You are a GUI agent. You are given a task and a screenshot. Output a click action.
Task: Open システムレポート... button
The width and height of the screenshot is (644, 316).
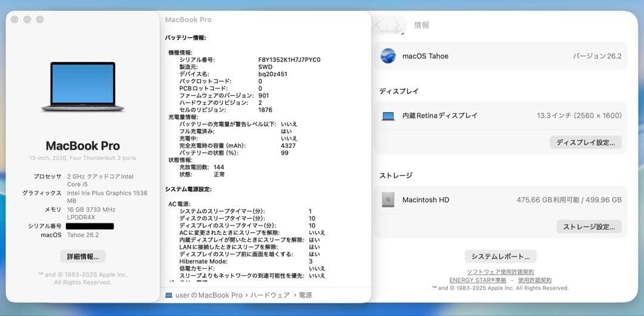(x=501, y=256)
